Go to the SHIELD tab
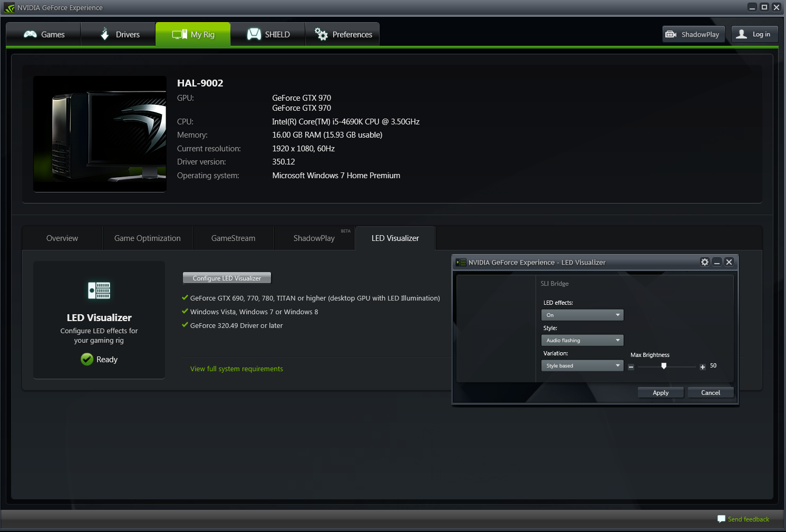The height and width of the screenshot is (532, 786). (x=268, y=34)
